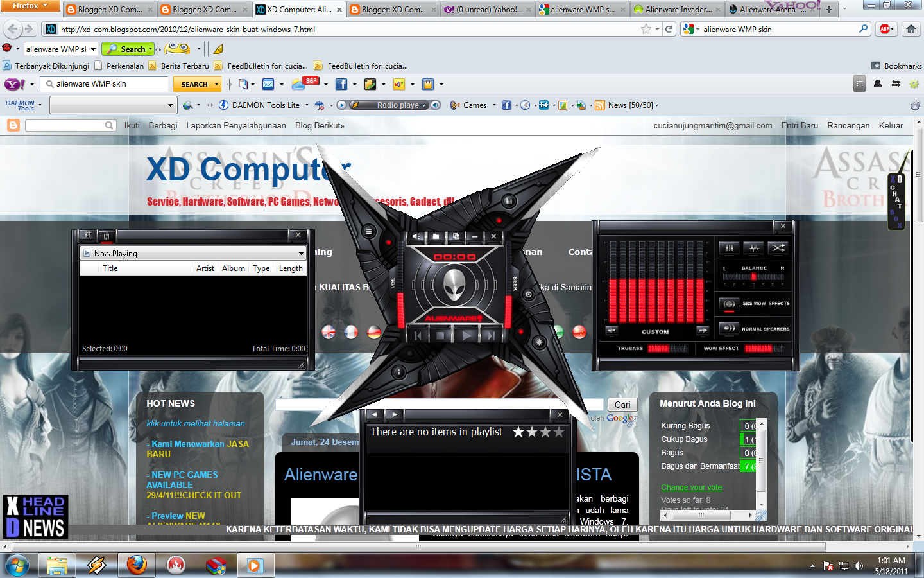Go to previous item in bottom playlist panel
The image size is (924, 578).
click(374, 415)
